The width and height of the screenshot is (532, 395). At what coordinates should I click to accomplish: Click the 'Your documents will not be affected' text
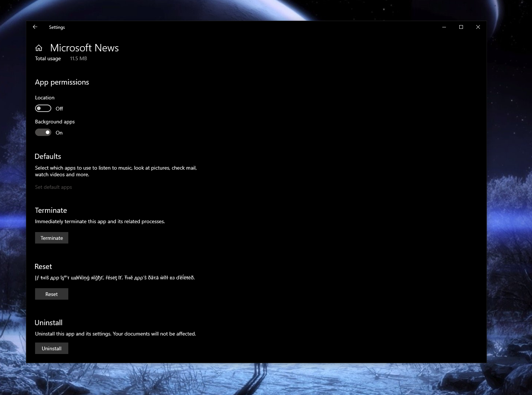pyautogui.click(x=154, y=334)
